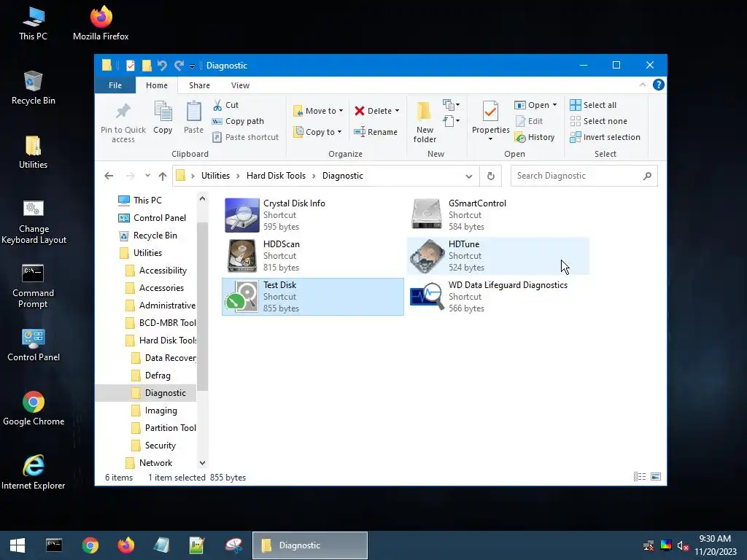747x560 pixels.
Task: Switch to the Share ribbon tab
Action: coord(199,85)
